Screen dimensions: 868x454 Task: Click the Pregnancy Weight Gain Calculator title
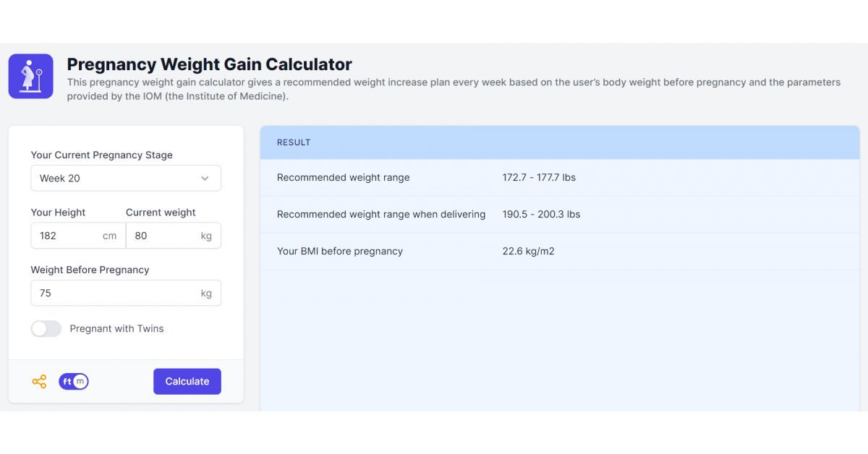point(210,64)
